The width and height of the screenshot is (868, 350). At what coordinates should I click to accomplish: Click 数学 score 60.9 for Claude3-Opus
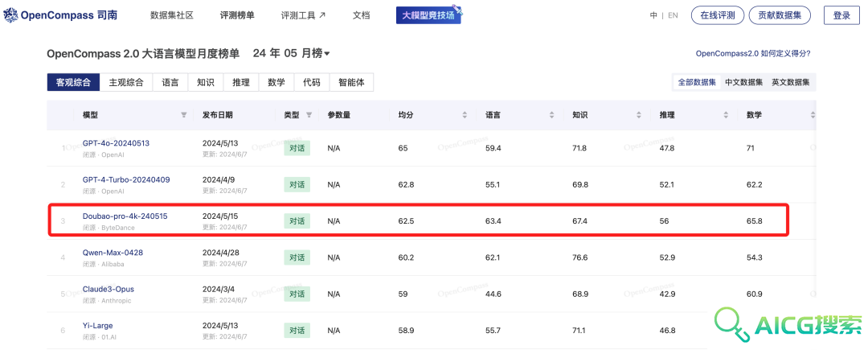click(x=755, y=294)
